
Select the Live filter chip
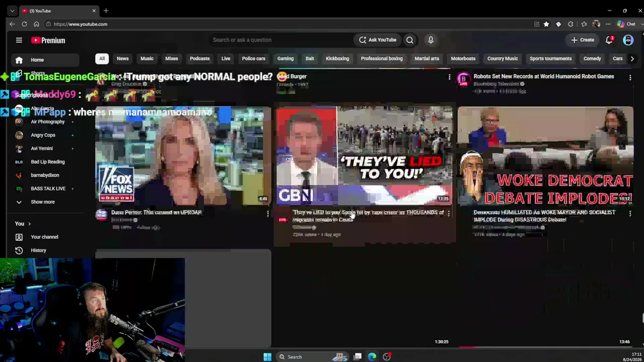226,59
